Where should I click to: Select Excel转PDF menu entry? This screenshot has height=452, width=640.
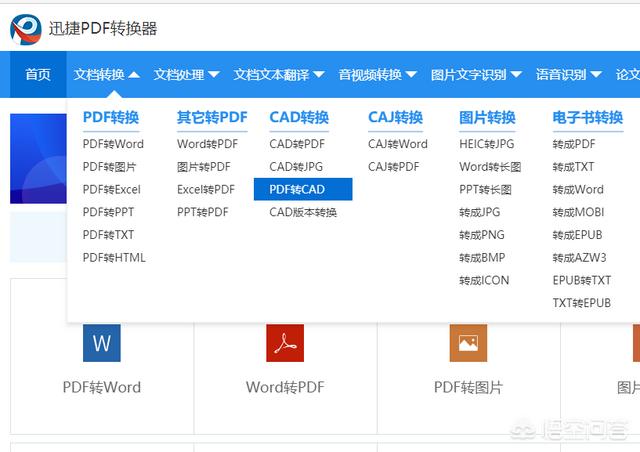pyautogui.click(x=206, y=189)
